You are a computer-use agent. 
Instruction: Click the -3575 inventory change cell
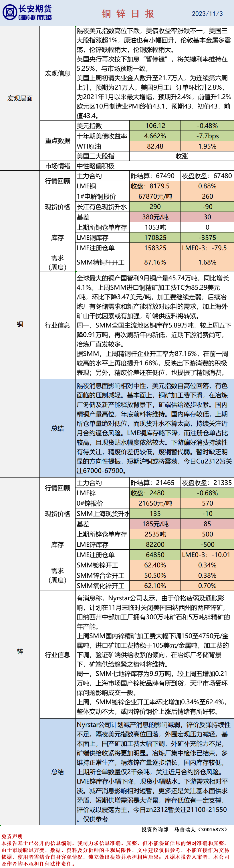click(207, 238)
